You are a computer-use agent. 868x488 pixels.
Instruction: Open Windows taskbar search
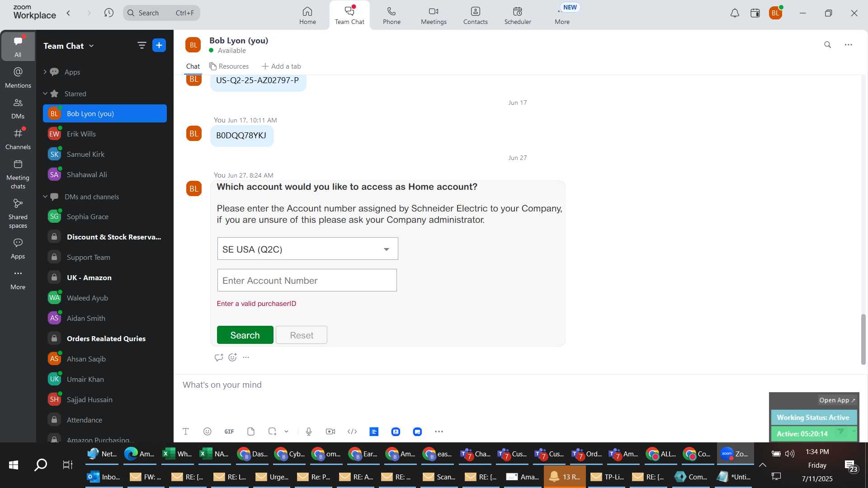(x=41, y=465)
